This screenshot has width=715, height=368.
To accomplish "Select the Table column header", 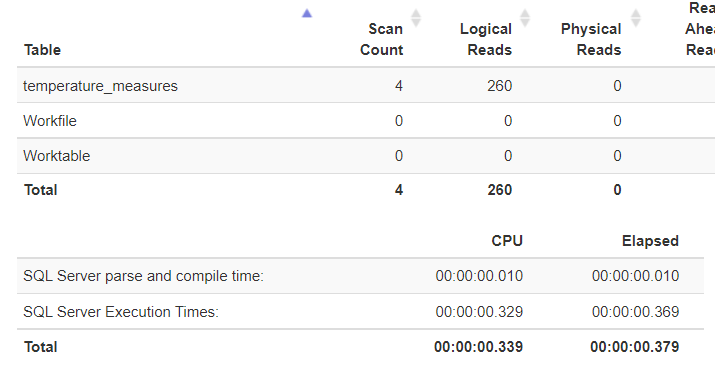I will click(x=42, y=50).
